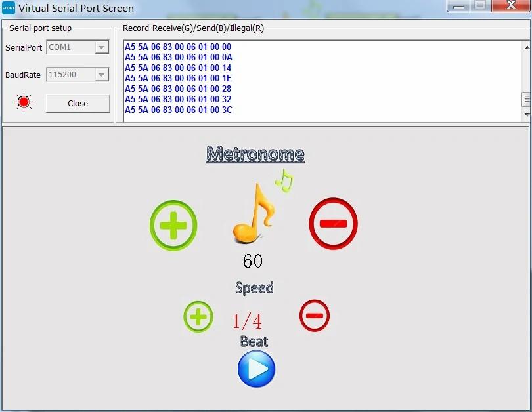Select log line ending in 00 14
The image size is (532, 412).
tap(178, 68)
